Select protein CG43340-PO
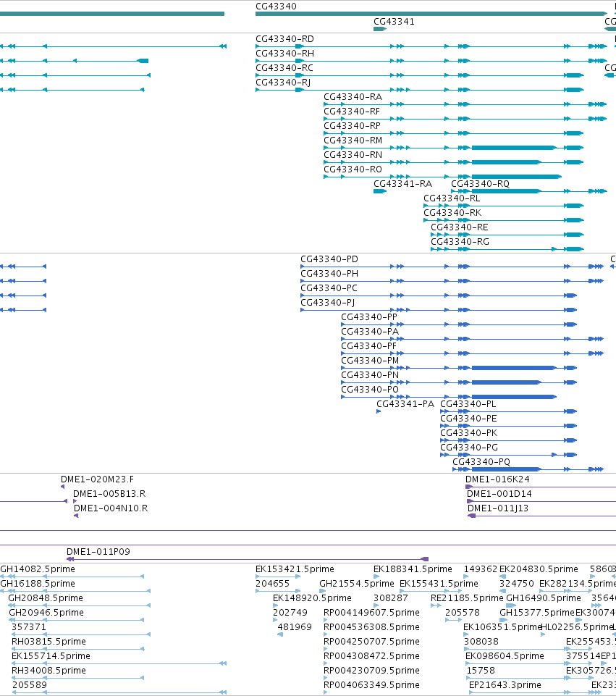This screenshot has height=696, width=616. (370, 390)
